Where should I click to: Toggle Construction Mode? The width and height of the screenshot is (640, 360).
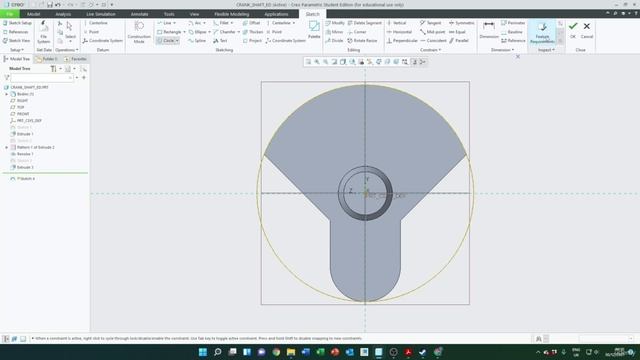point(139,32)
